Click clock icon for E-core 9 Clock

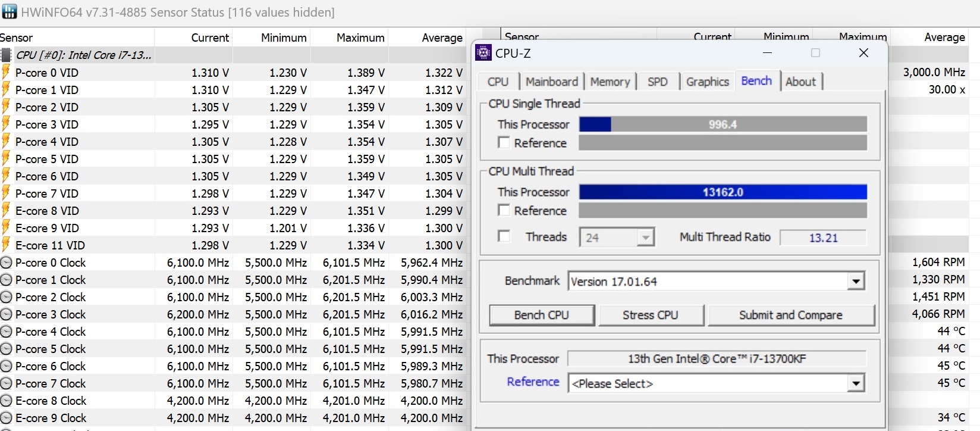[6, 418]
